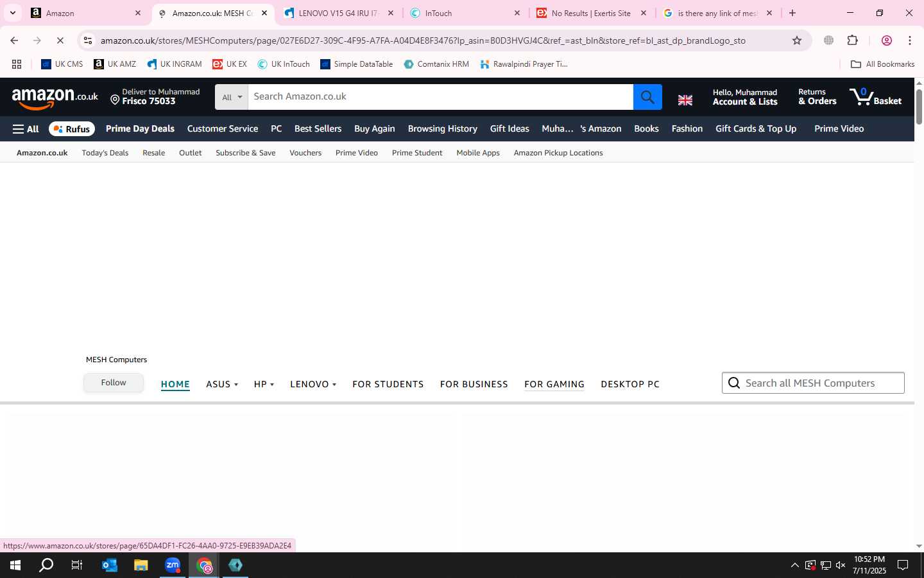Image resolution: width=924 pixels, height=578 pixels.
Task: Open the FOR BUSINESS store page
Action: coord(474,384)
